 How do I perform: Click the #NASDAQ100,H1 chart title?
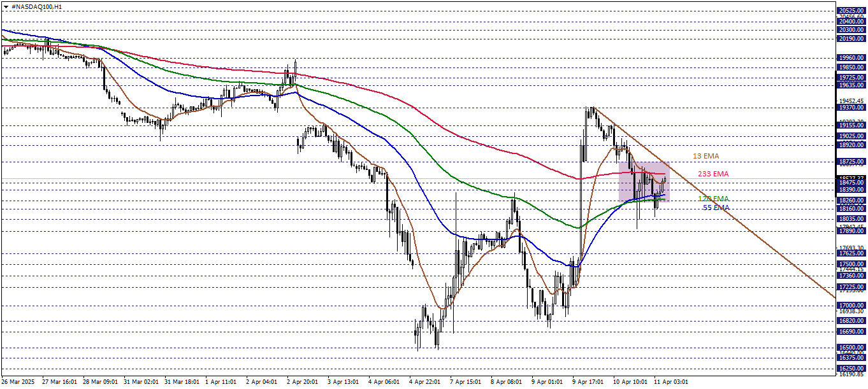[36, 6]
